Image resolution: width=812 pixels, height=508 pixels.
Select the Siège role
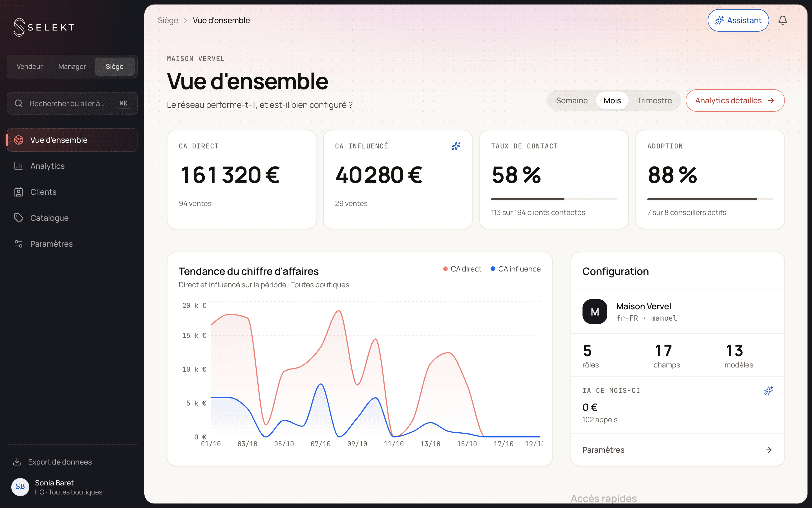pyautogui.click(x=114, y=67)
